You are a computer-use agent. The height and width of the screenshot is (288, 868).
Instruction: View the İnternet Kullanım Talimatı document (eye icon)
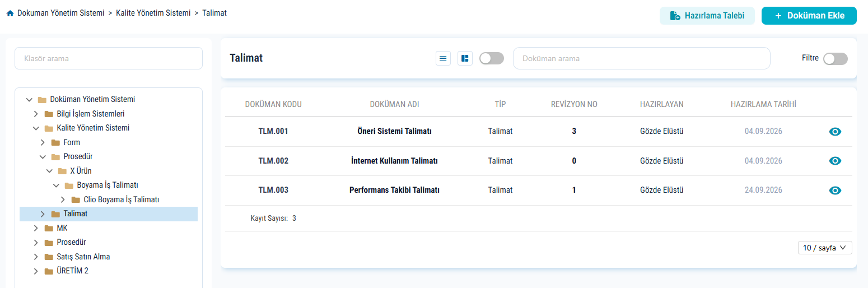click(x=835, y=161)
